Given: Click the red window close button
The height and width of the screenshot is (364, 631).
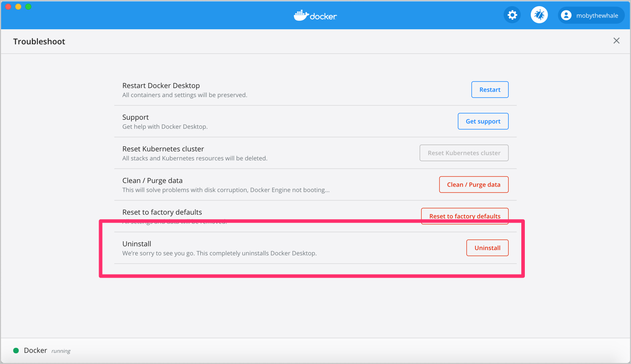Looking at the screenshot, I should pyautogui.click(x=8, y=7).
